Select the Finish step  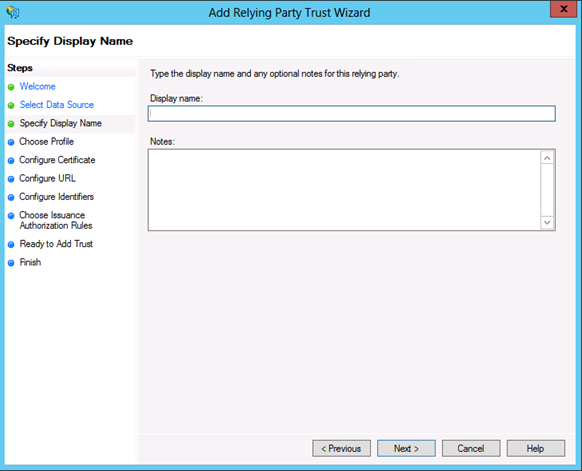(30, 262)
